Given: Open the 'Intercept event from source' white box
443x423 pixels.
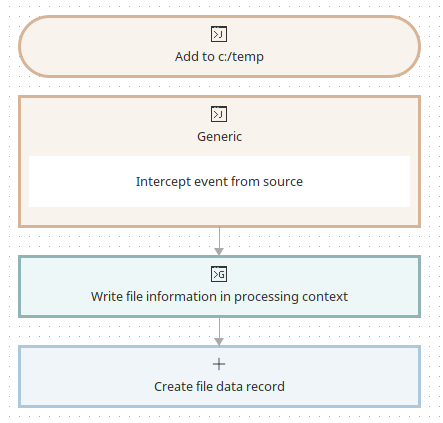Looking at the screenshot, I should [219, 182].
